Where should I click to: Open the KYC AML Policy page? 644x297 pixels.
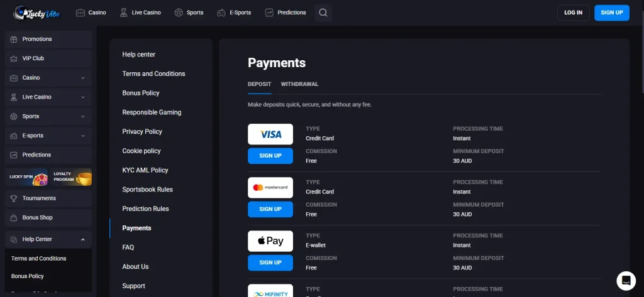[x=145, y=170]
